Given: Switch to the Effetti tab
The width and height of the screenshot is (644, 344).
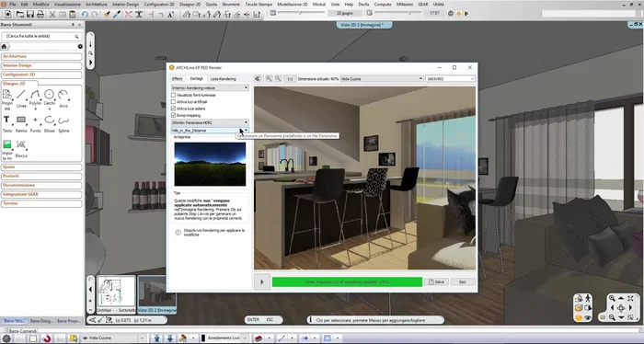Looking at the screenshot, I should tap(177, 79).
